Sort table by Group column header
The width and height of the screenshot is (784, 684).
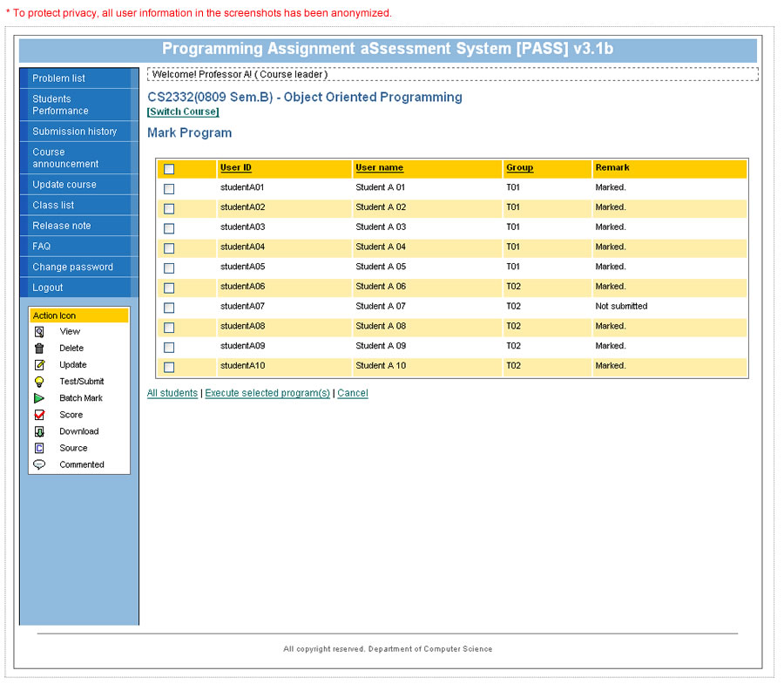click(x=519, y=167)
